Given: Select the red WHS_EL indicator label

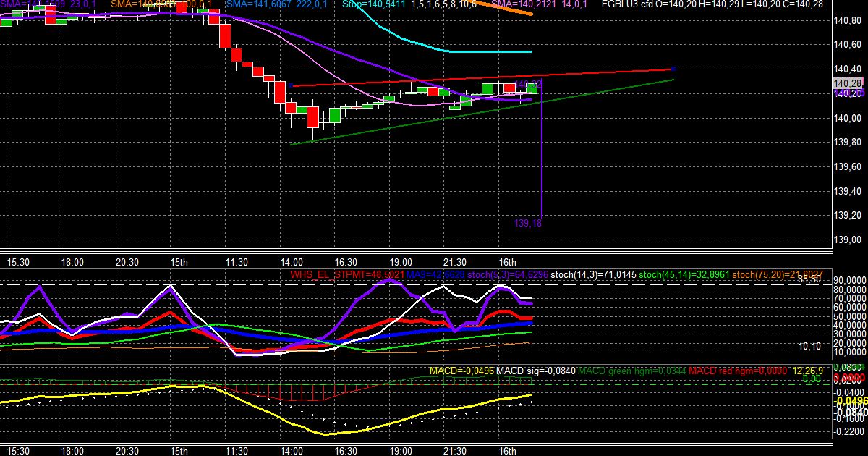Looking at the screenshot, I should pos(310,274).
